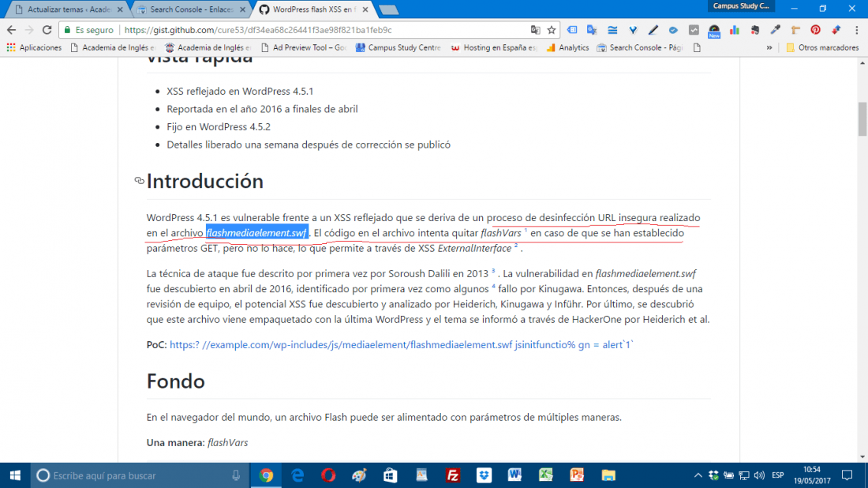Click the eyedropper color picker extension
Image resolution: width=868 pixels, height=488 pixels.
click(775, 30)
